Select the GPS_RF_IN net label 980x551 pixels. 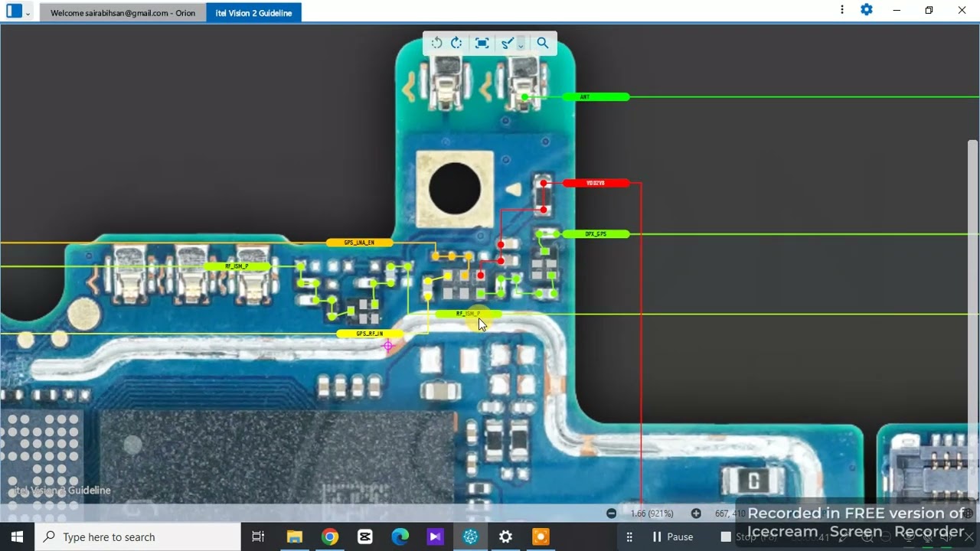(x=370, y=334)
